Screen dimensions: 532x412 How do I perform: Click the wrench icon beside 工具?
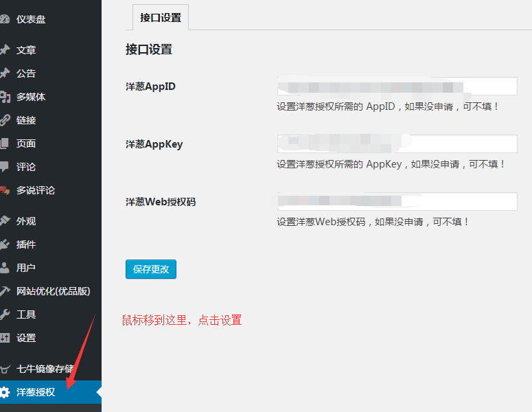[x=5, y=314]
